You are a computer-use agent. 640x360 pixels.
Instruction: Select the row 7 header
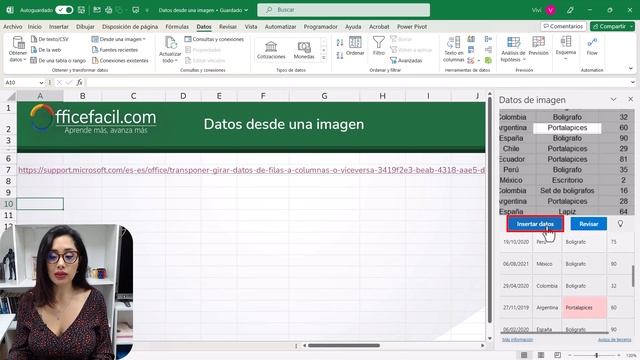point(8,170)
